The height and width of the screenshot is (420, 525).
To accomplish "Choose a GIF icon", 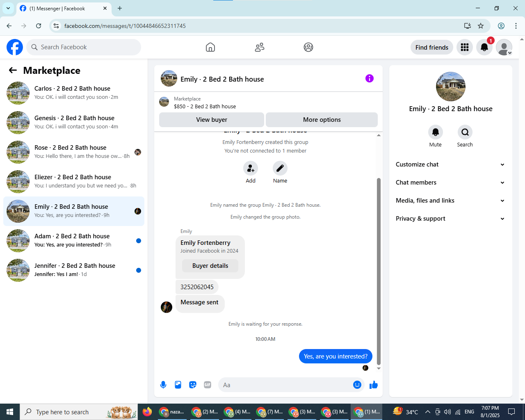I will 208,385.
